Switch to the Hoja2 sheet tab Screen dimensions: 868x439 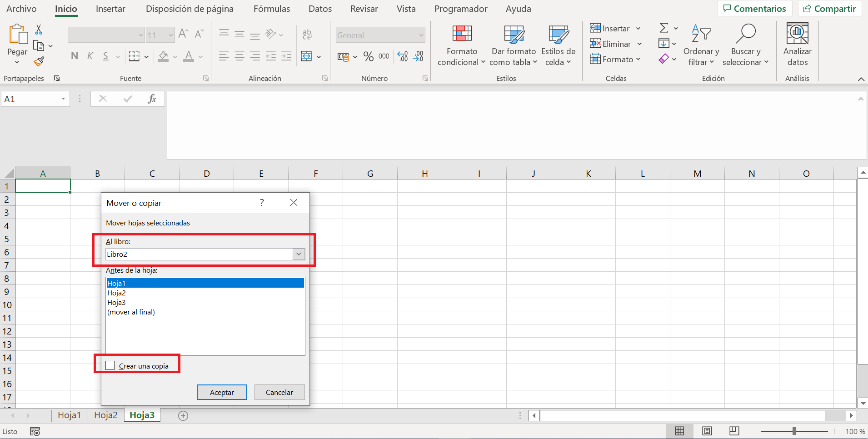coord(105,415)
